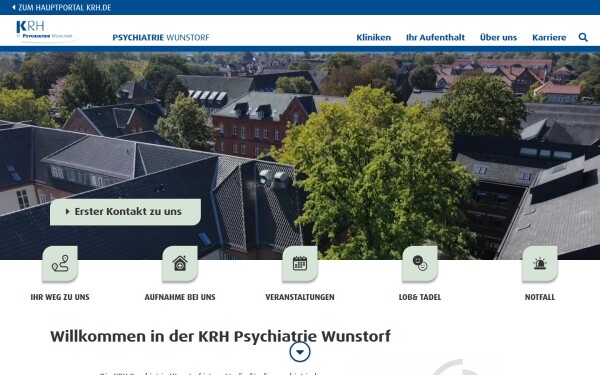The width and height of the screenshot is (600, 375).
Task: Open the Veranstaltungen calendar icon
Action: pyautogui.click(x=300, y=264)
